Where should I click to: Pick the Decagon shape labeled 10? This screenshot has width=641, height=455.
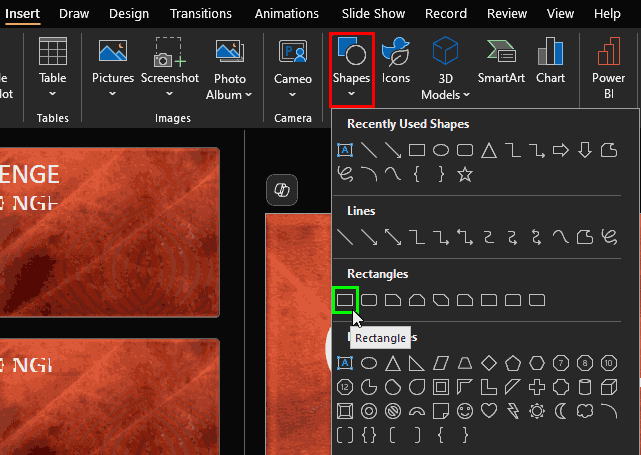[x=609, y=363]
